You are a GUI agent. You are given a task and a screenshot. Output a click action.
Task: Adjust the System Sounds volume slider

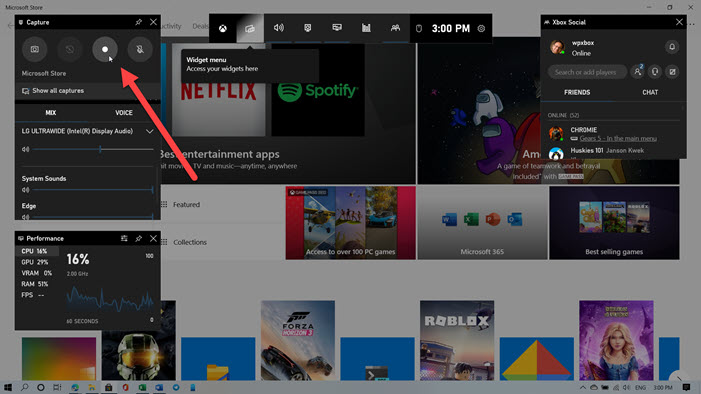93,190
